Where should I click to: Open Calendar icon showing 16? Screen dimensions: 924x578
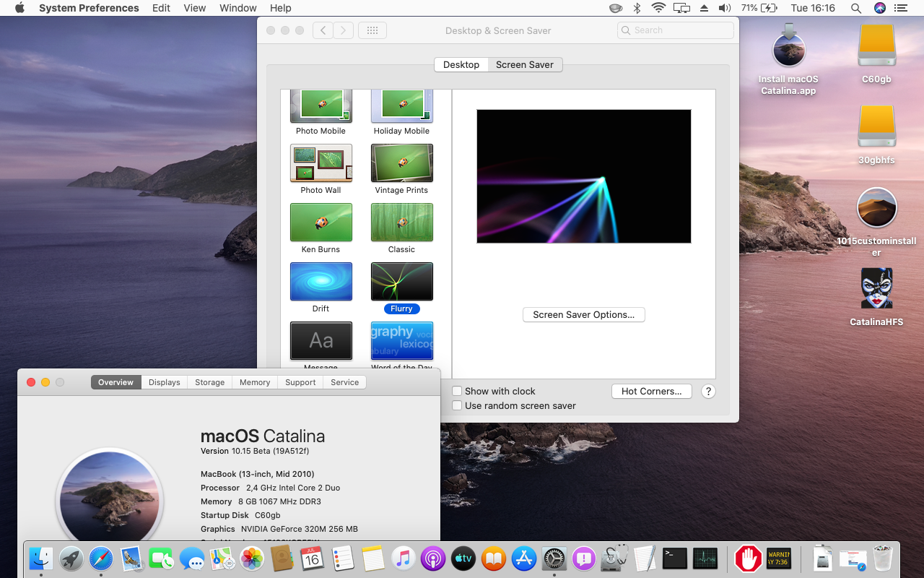coord(312,558)
